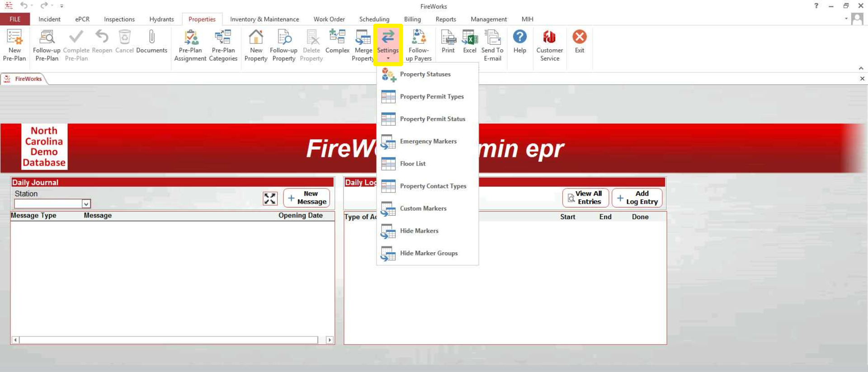The image size is (868, 372).
Task: Select Property Permit Status
Action: pyautogui.click(x=427, y=119)
